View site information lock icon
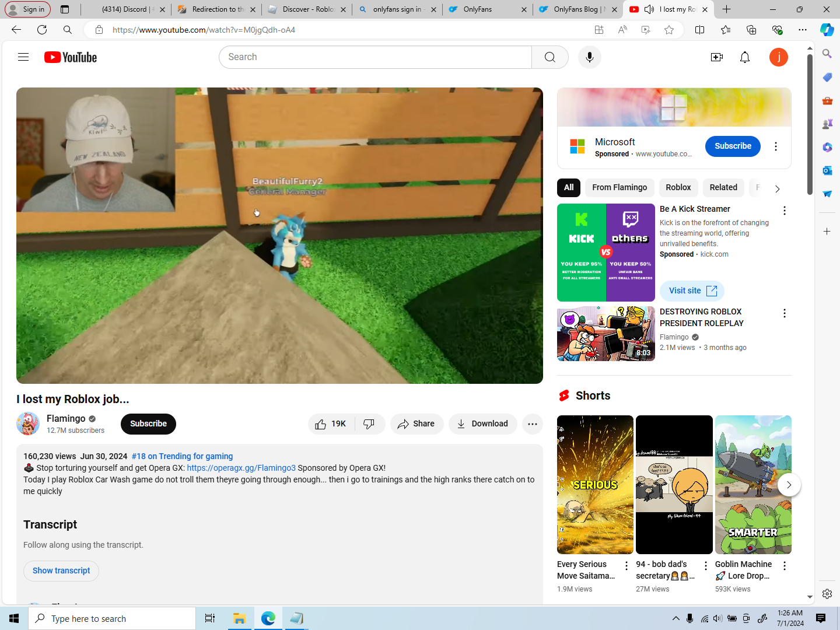 [99, 30]
